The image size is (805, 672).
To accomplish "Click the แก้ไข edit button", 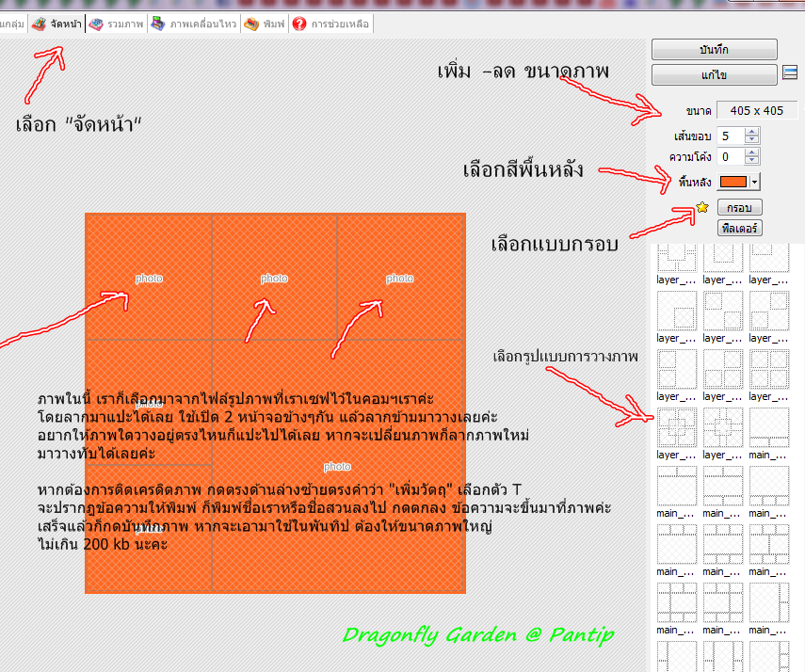I will [x=714, y=75].
